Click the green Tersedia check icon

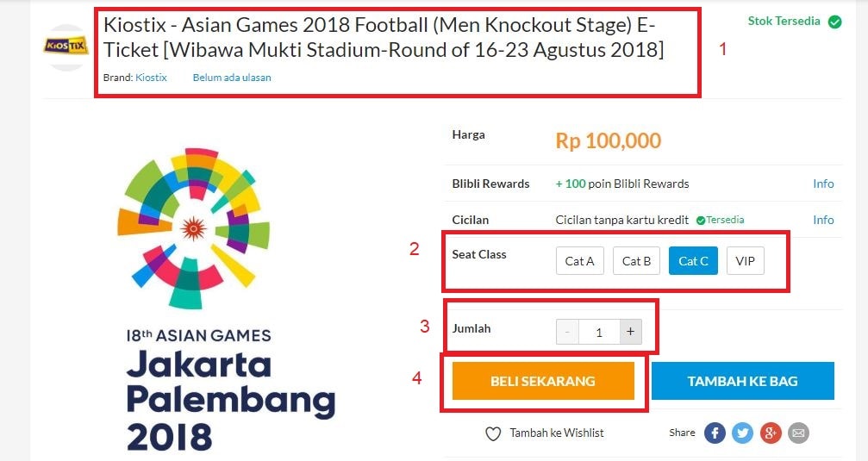tap(700, 221)
